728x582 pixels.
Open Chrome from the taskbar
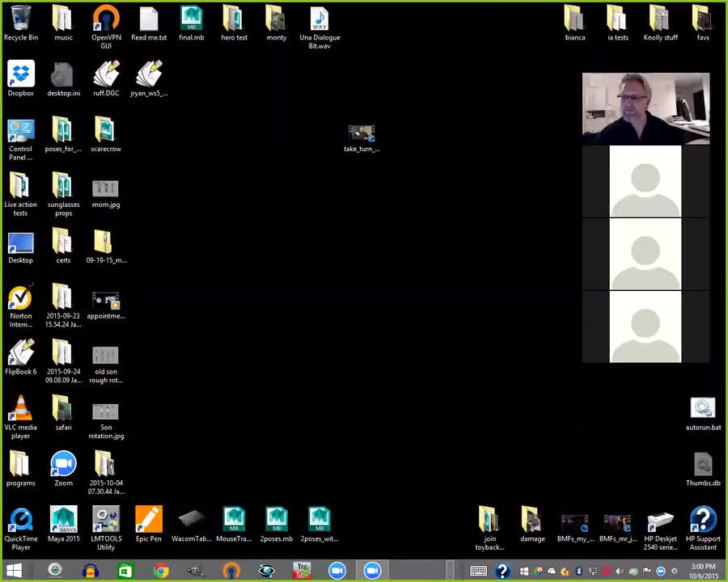pos(161,571)
